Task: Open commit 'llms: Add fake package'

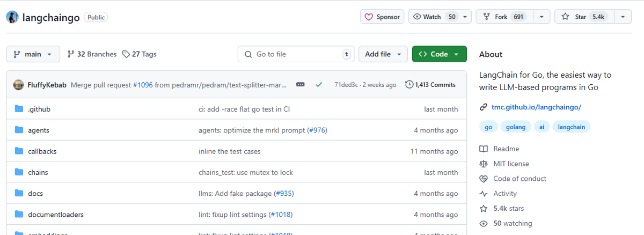Action: [x=235, y=193]
